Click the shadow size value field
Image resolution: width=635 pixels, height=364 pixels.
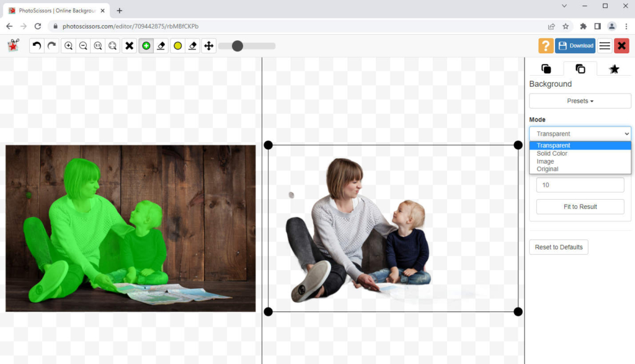pyautogui.click(x=579, y=185)
